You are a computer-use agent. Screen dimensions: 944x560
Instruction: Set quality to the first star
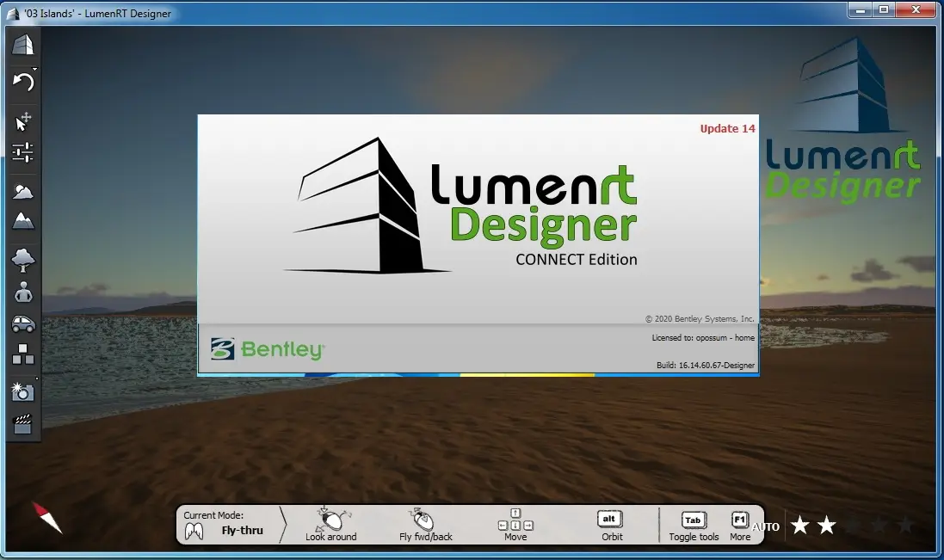800,525
